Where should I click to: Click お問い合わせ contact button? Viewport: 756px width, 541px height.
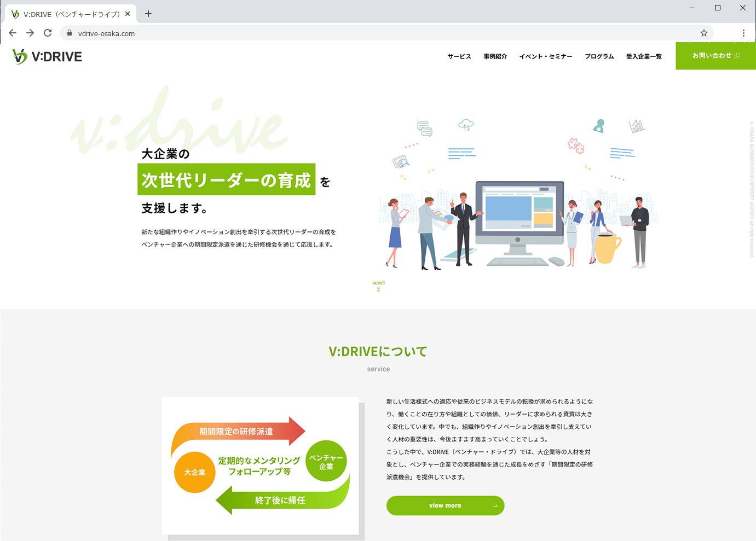coord(715,56)
